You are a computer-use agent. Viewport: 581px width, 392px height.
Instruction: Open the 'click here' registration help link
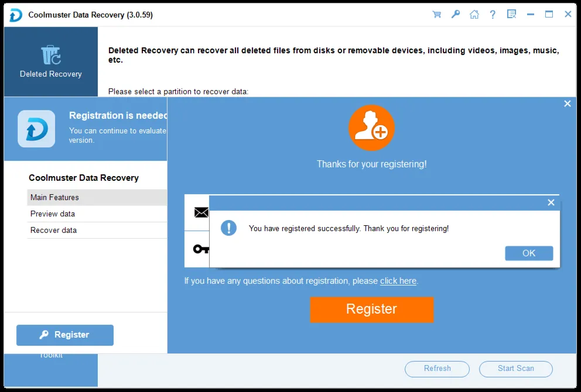coord(398,281)
